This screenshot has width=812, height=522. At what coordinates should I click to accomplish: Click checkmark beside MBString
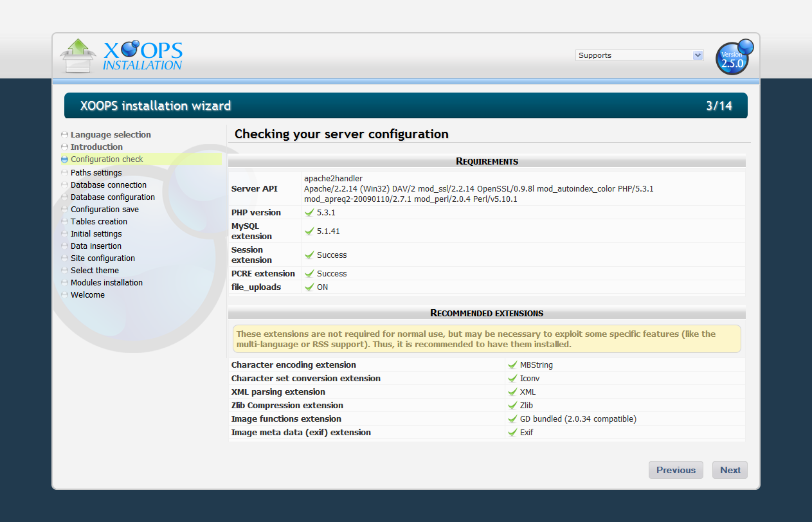point(512,365)
